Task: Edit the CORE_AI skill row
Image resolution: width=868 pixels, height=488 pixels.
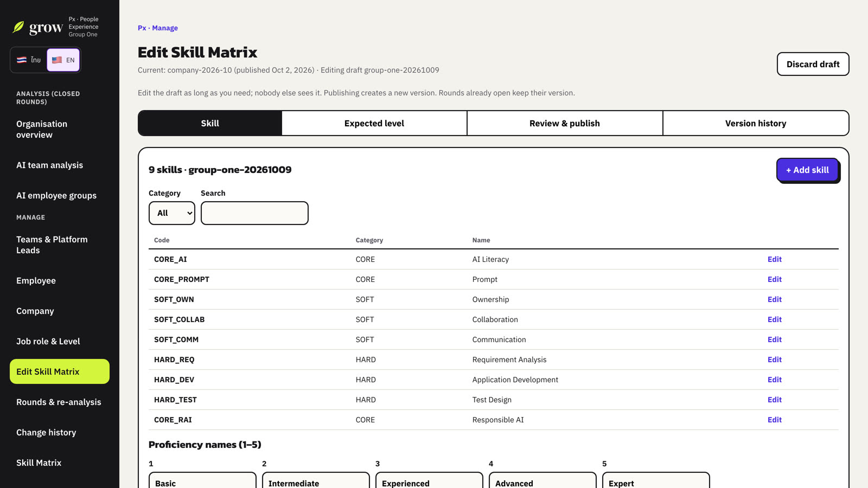Action: point(774,259)
